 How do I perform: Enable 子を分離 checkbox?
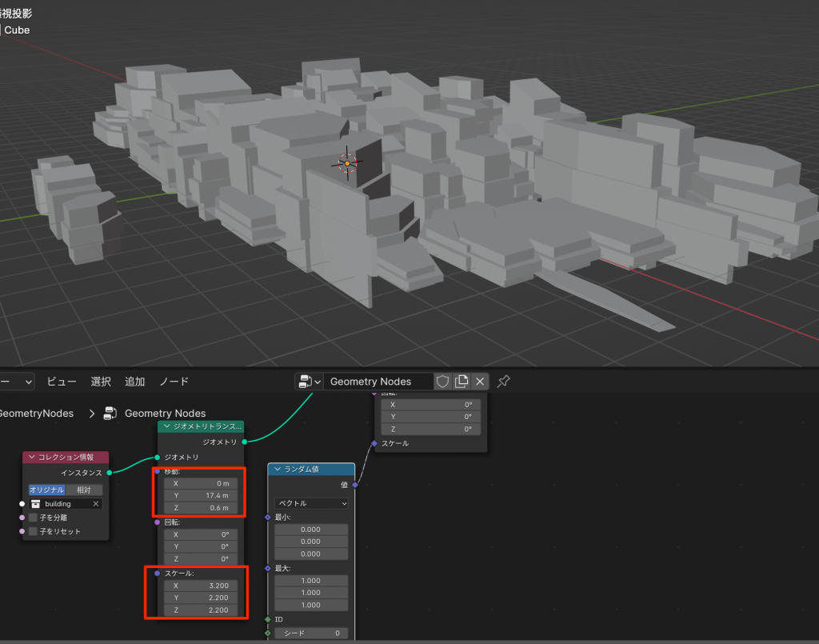[x=34, y=518]
